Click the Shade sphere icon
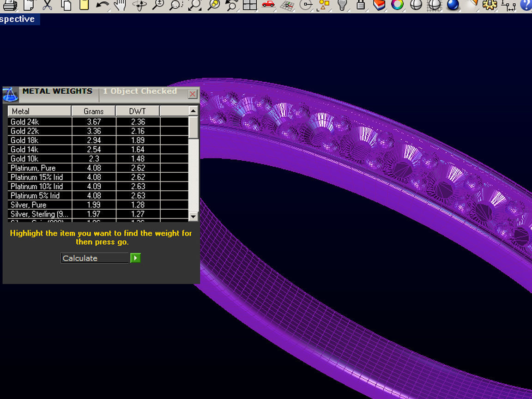Image resolution: width=532 pixels, height=399 pixels. click(x=416, y=5)
